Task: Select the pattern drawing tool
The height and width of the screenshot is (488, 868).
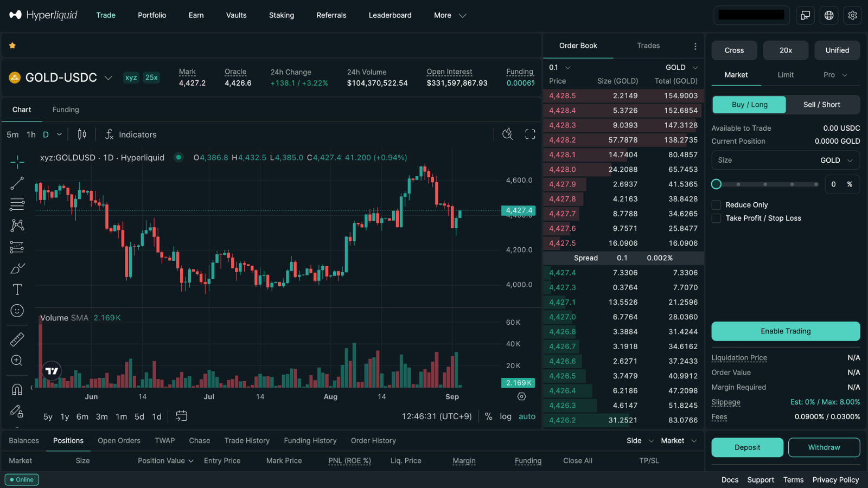Action: (x=17, y=226)
